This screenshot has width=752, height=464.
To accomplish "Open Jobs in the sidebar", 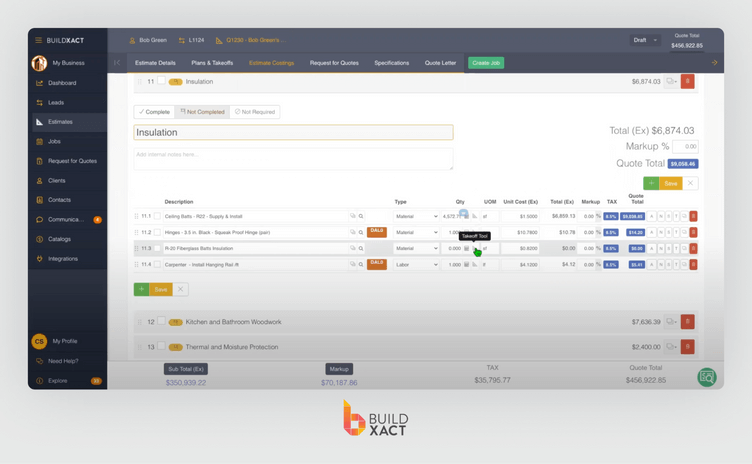I will click(x=54, y=142).
